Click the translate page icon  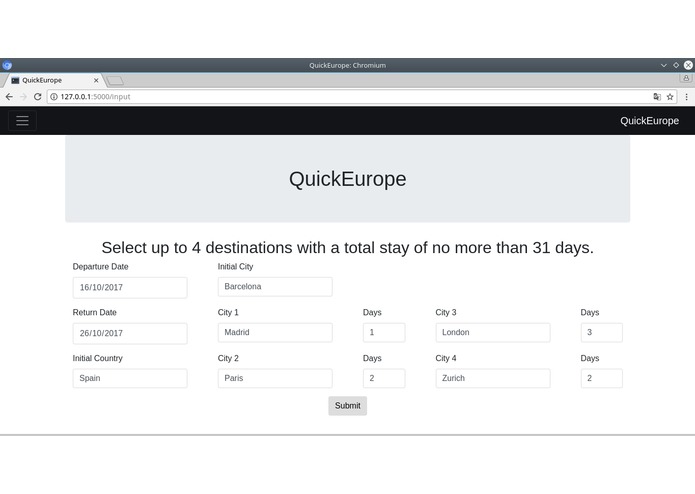(657, 97)
